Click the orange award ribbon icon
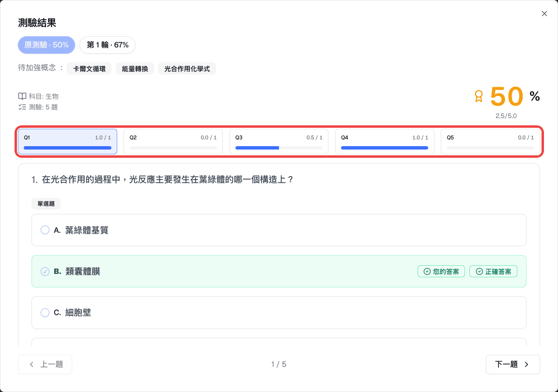Viewport: 558px width, 392px height. pyautogui.click(x=479, y=96)
